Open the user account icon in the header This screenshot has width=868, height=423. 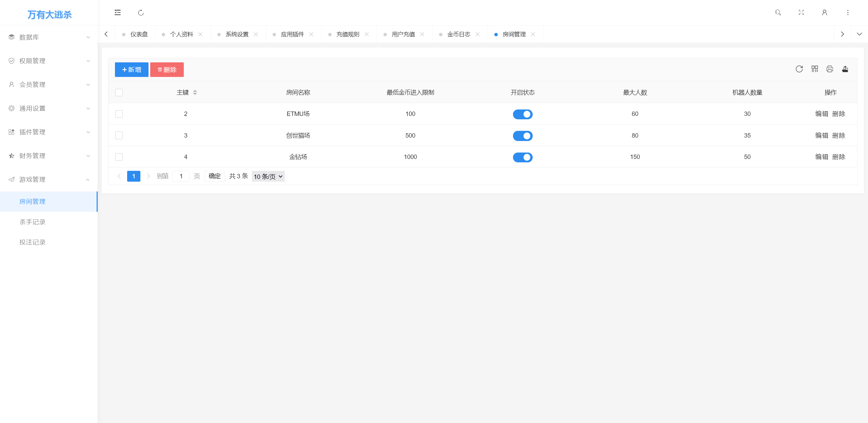[825, 13]
